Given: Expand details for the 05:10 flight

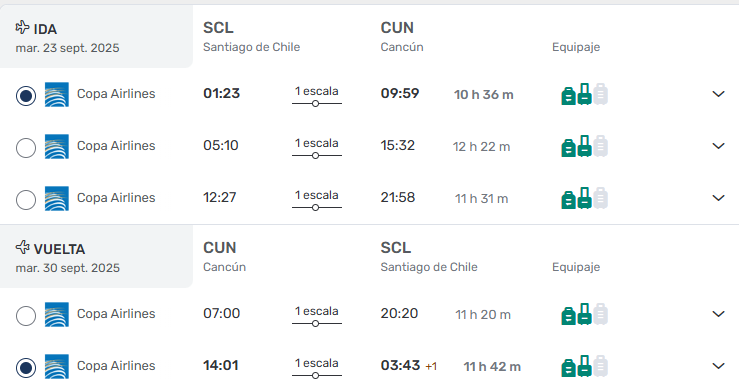Looking at the screenshot, I should pos(718,146).
